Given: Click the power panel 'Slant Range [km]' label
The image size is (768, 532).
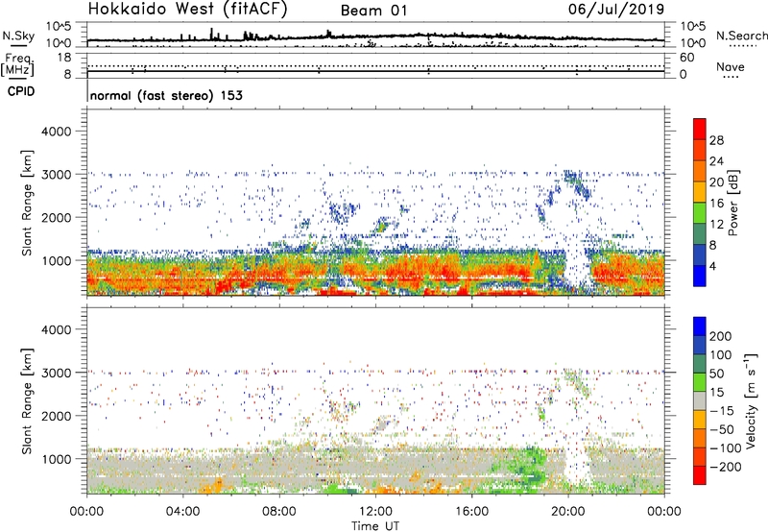Looking at the screenshot, I should click(27, 203).
